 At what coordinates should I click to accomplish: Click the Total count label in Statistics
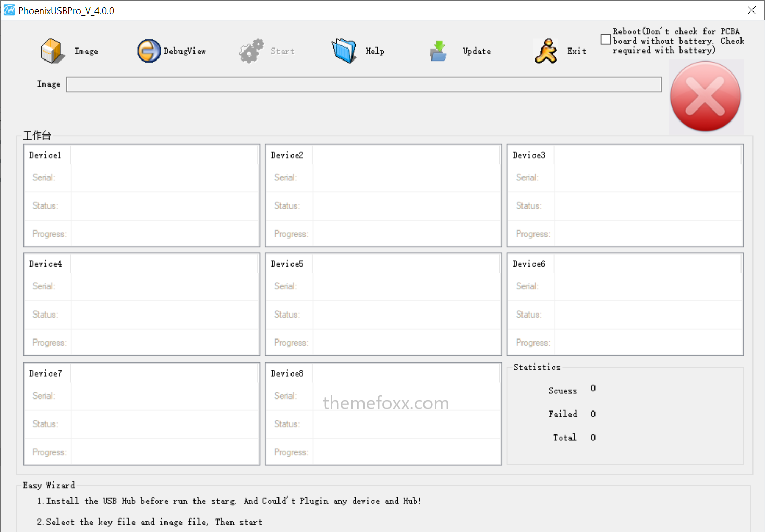coord(565,438)
